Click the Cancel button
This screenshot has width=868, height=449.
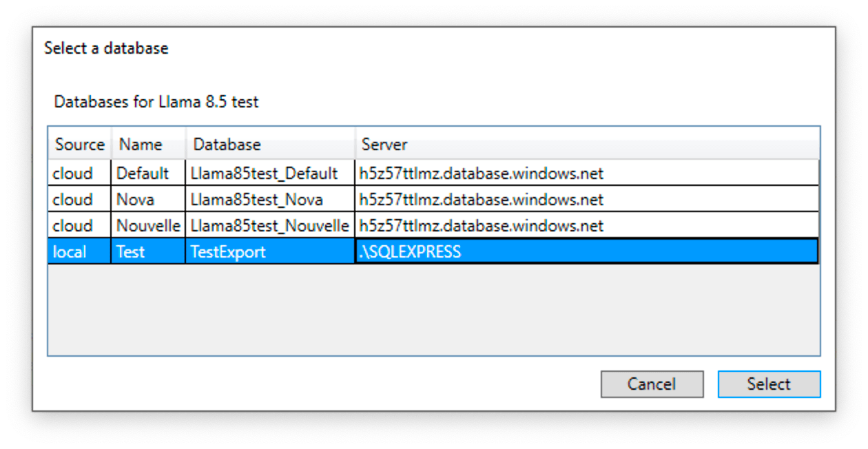(x=652, y=384)
